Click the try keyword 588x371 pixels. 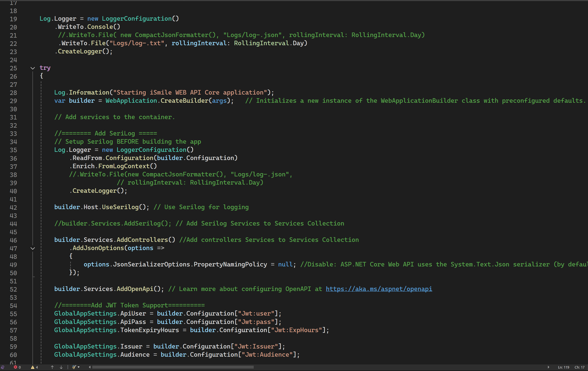pyautogui.click(x=45, y=68)
